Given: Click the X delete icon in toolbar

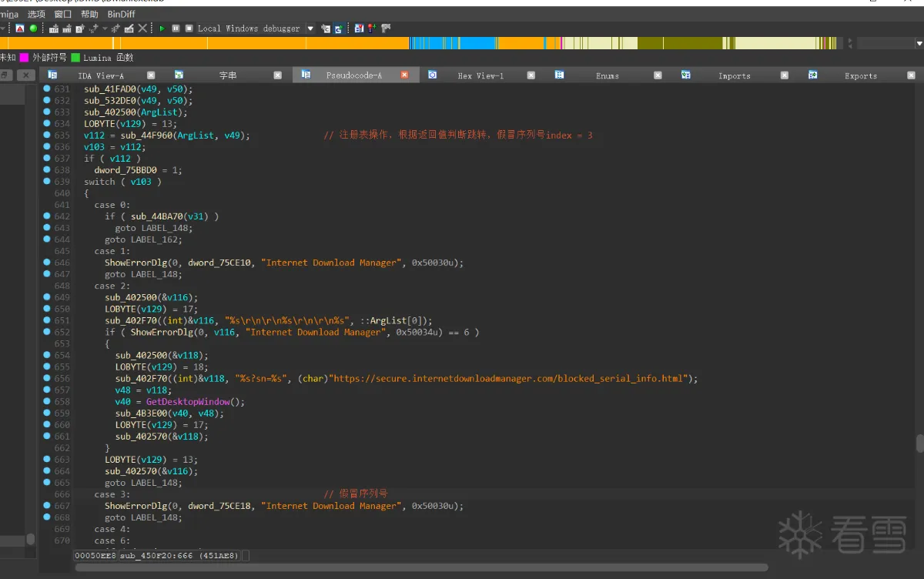Looking at the screenshot, I should coord(142,28).
